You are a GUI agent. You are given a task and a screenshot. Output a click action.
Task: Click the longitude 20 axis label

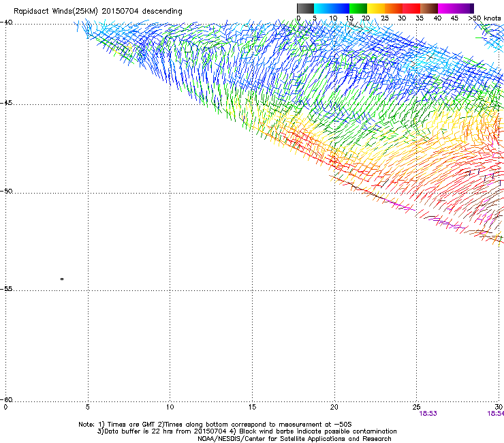click(334, 408)
